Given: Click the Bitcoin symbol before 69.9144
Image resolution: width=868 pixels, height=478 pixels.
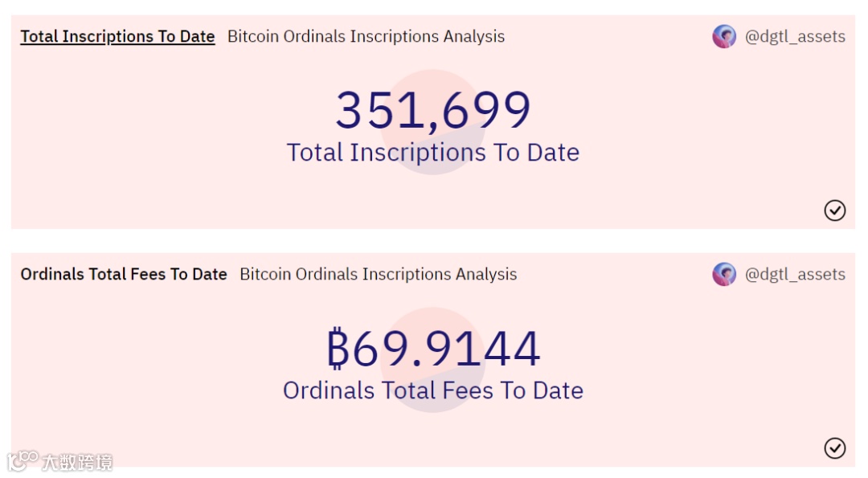Looking at the screenshot, I should [338, 349].
